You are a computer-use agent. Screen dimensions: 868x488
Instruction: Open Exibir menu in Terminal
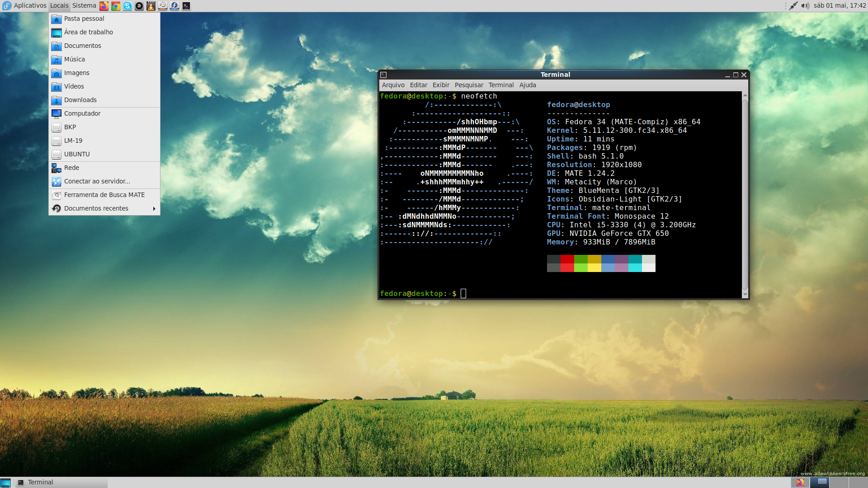pos(441,85)
